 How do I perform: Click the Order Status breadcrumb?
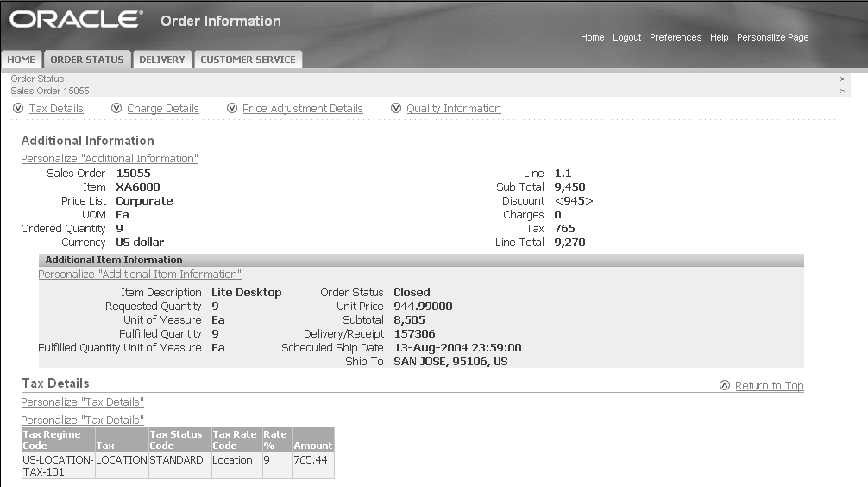(x=37, y=79)
